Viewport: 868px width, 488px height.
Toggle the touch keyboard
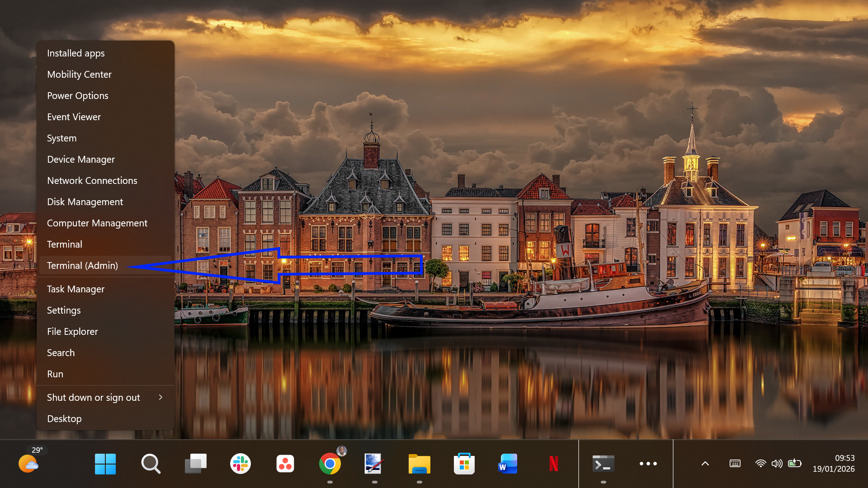point(735,463)
